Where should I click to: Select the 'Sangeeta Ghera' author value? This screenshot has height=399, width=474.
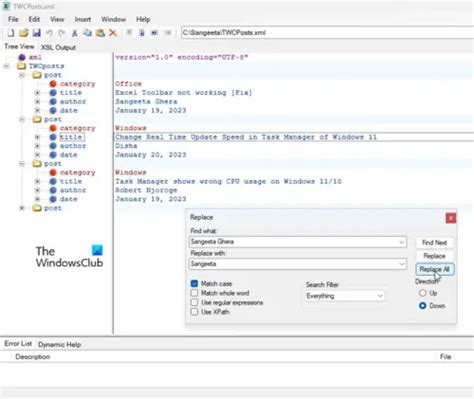pyautogui.click(x=146, y=101)
